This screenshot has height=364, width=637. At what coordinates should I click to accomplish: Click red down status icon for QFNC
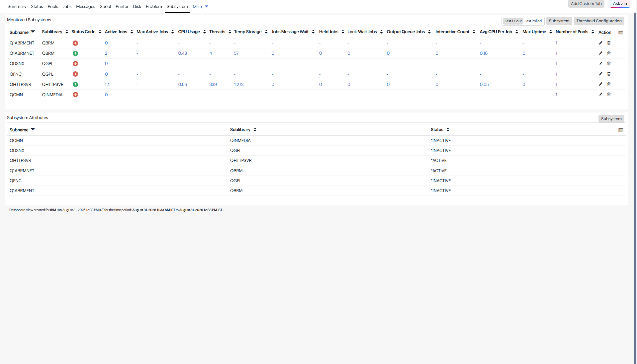click(75, 74)
